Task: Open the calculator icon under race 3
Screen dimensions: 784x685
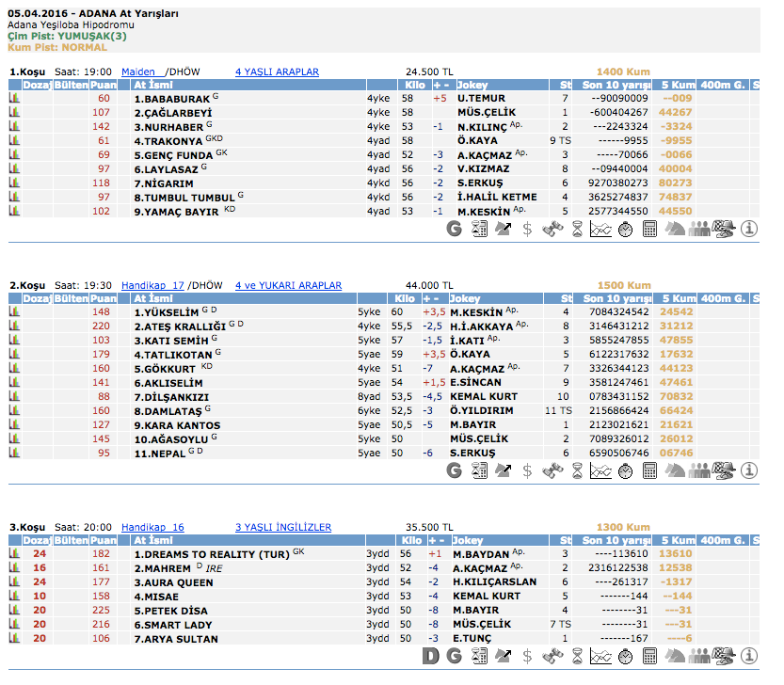Action: coord(649,655)
